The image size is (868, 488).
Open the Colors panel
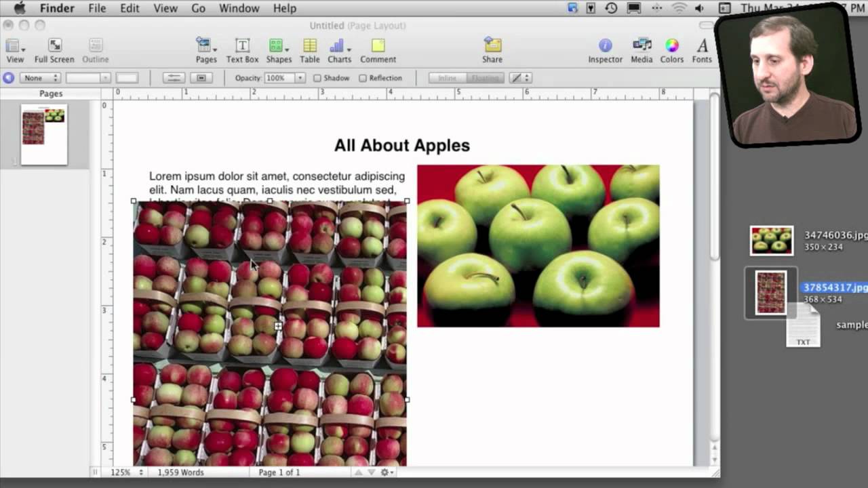coord(671,51)
